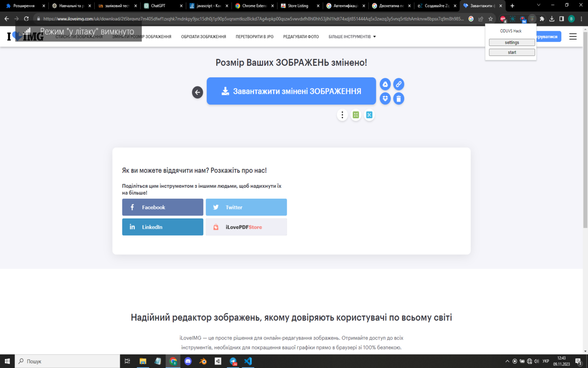Screen dimensions: 588x368
Task: Open the compress image tool icon
Action: coord(356,115)
